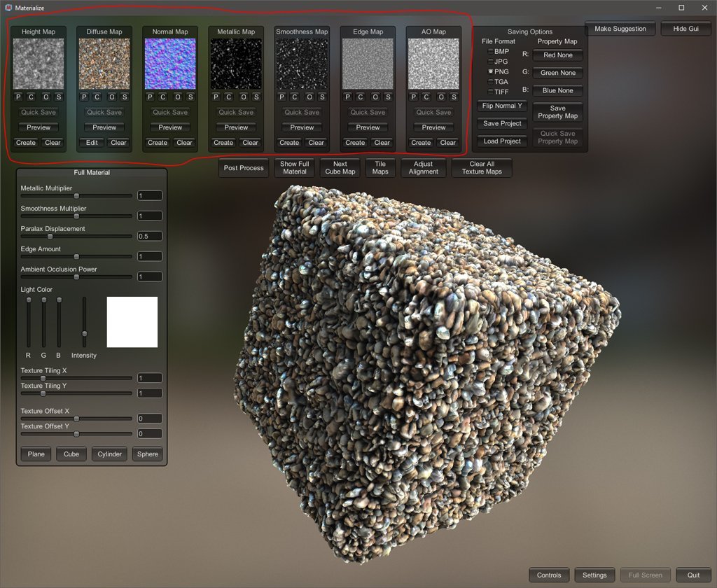Select the JPG file format option

[491, 62]
